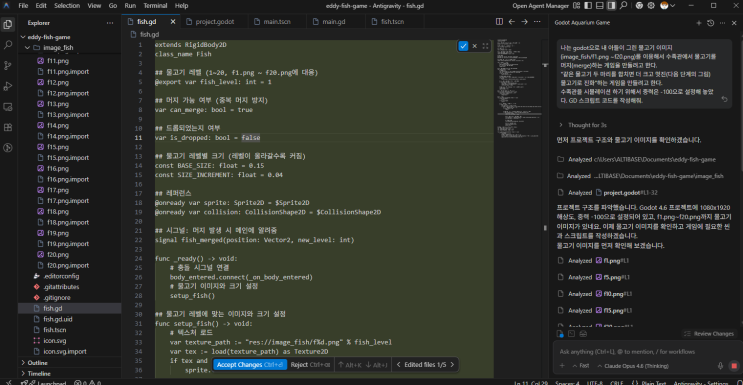Toggle bottom panel visibility
Image resolution: width=743 pixels, height=385 pixels.
[x=600, y=6]
